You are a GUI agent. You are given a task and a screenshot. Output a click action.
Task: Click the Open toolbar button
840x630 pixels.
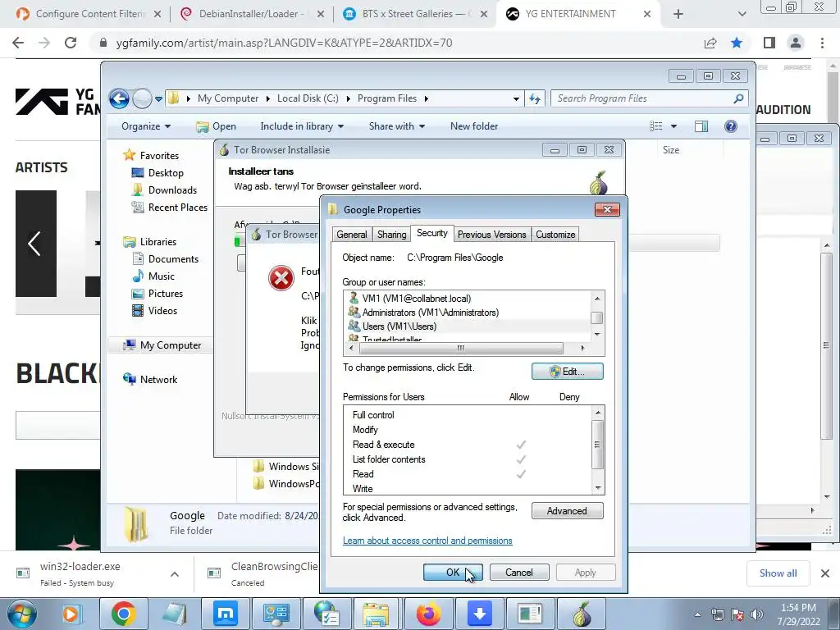[x=217, y=126]
